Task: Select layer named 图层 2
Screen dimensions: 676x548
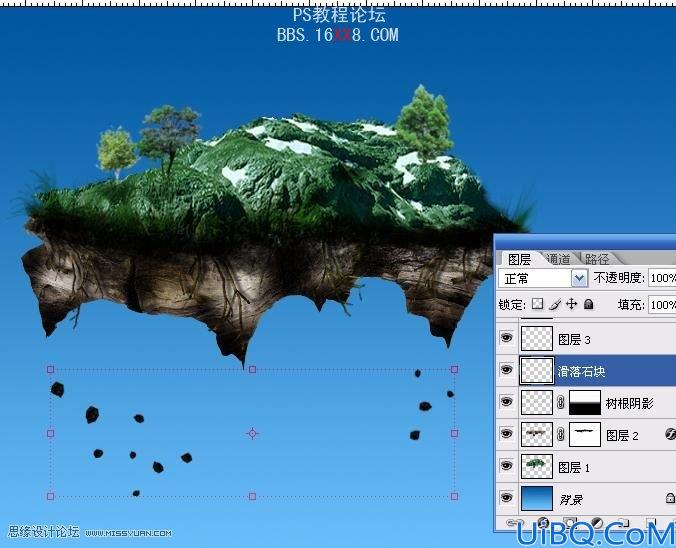Action: [622, 435]
